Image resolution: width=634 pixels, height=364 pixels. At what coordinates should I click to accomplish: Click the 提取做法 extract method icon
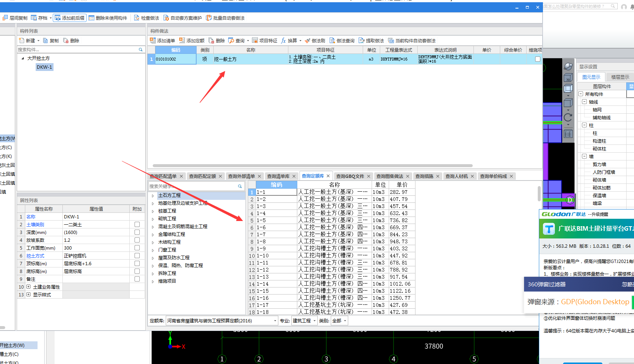(x=361, y=40)
